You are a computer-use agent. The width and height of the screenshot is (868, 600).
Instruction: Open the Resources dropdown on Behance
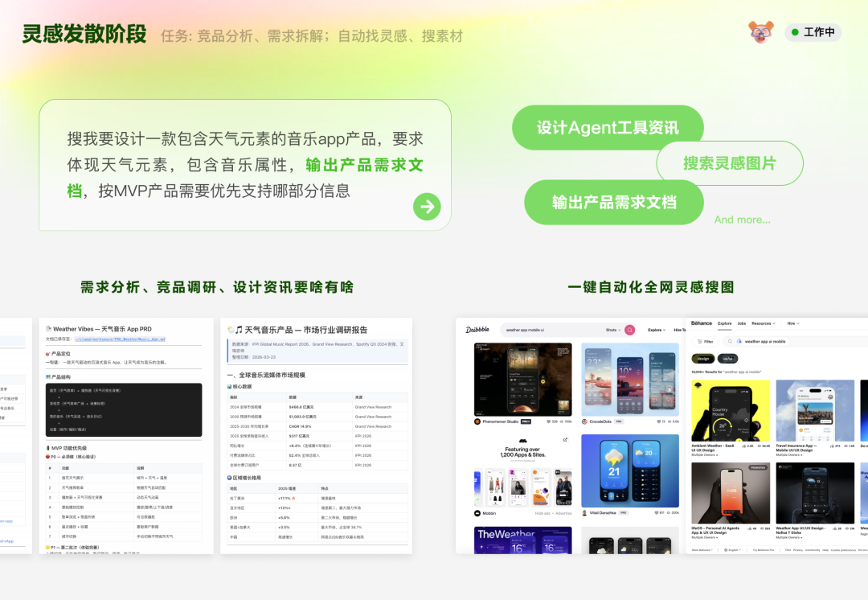(x=760, y=323)
